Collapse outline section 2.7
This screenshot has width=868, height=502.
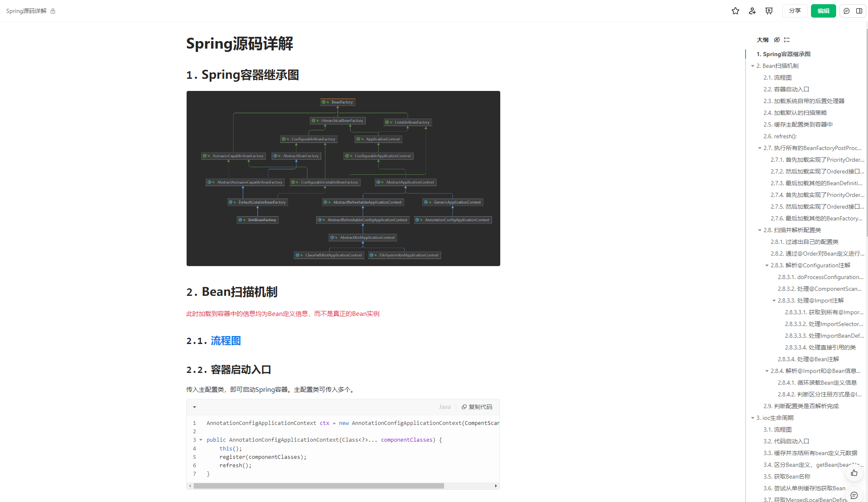(760, 148)
